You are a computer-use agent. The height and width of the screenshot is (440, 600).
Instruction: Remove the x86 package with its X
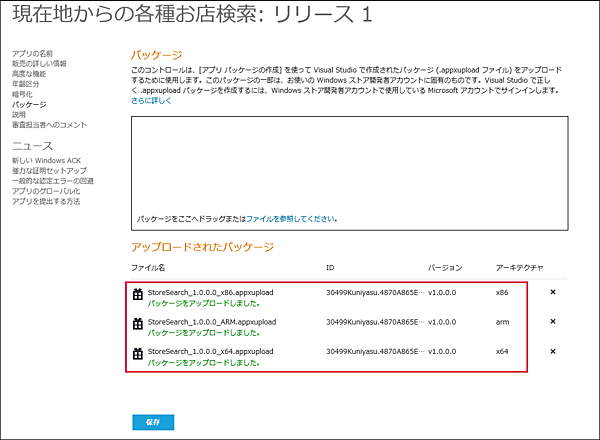(x=553, y=292)
